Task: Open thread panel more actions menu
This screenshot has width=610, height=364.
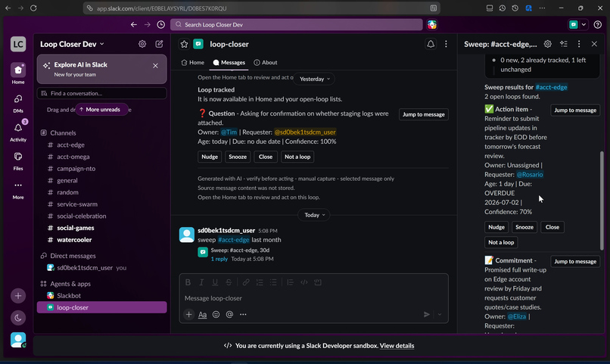Action: tap(579, 44)
